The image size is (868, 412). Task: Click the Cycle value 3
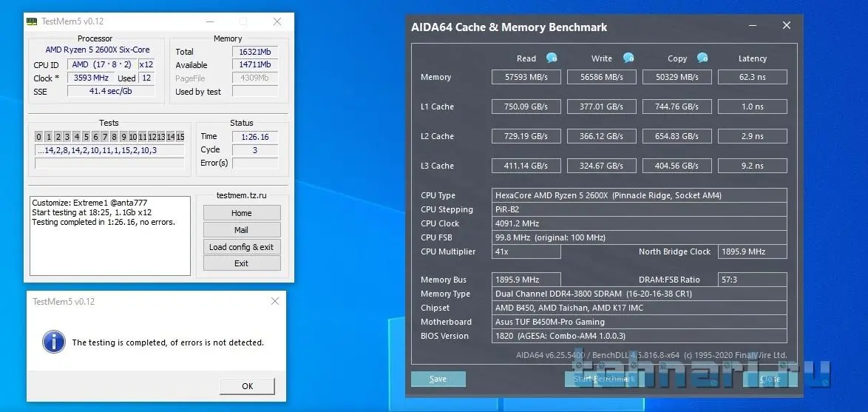(254, 149)
